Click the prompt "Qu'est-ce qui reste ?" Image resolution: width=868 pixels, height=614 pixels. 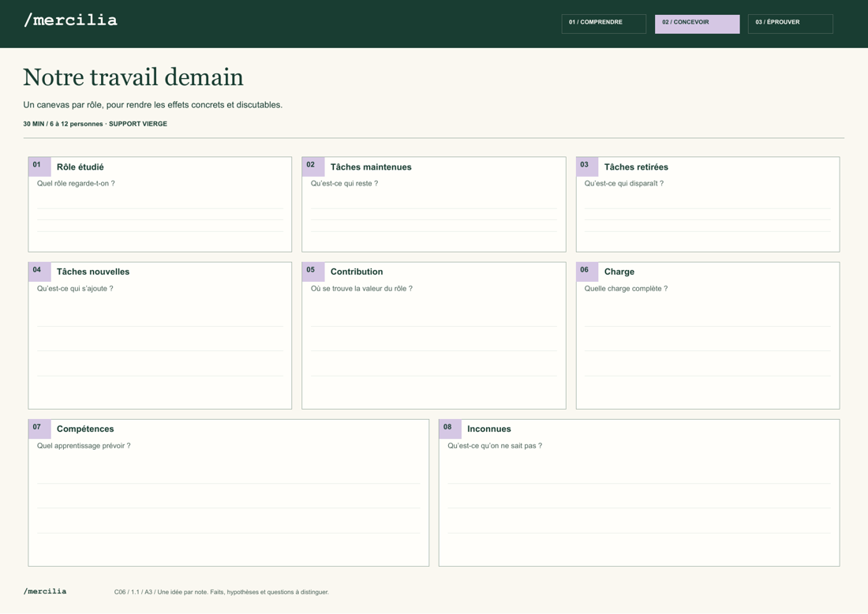coord(344,183)
